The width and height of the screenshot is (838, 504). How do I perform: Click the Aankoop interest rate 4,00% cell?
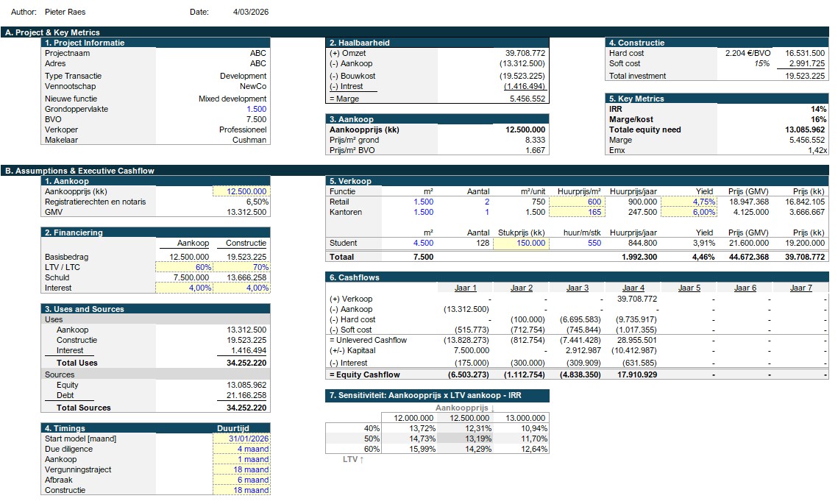(x=184, y=288)
